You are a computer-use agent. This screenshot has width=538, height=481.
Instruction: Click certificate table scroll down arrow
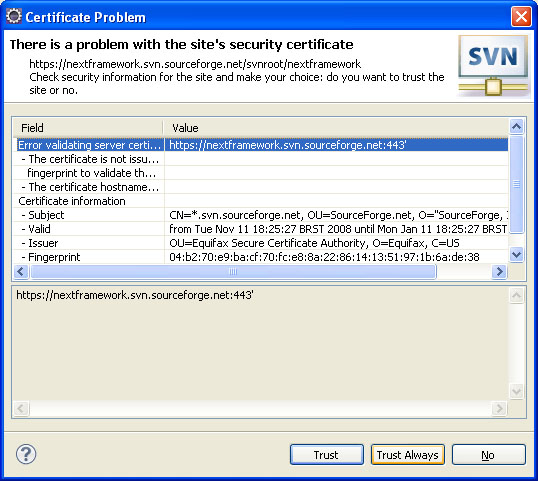pos(516,255)
